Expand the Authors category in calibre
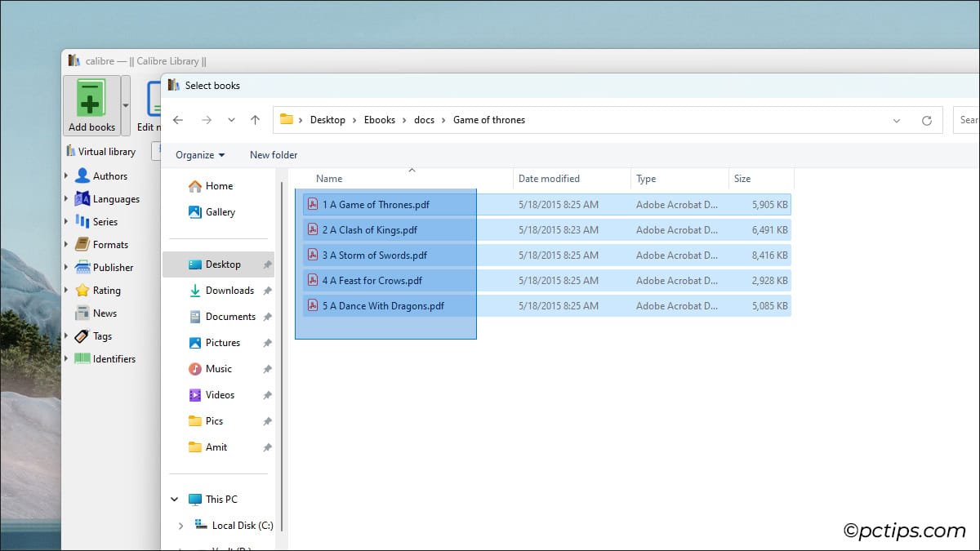 coord(67,176)
